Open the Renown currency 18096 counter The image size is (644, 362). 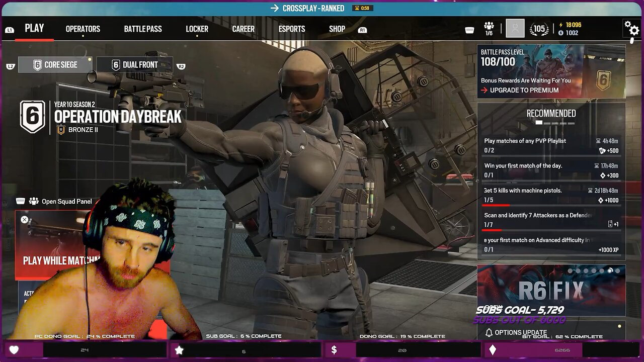pyautogui.click(x=570, y=25)
